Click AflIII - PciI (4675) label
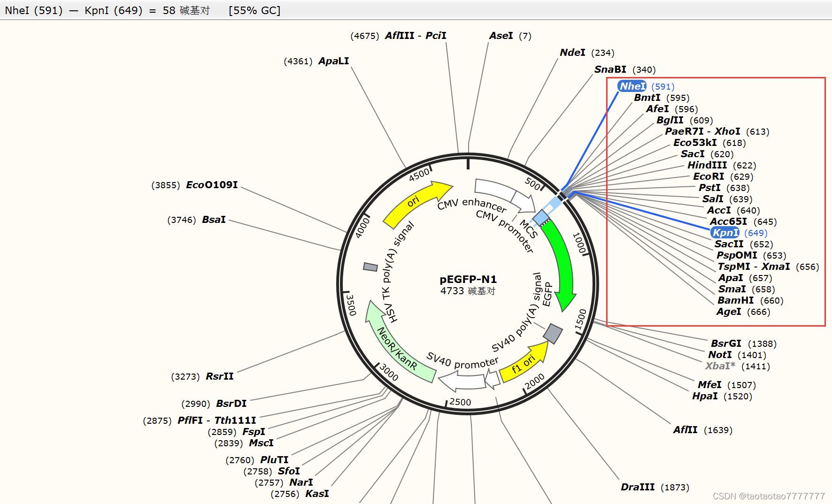This screenshot has height=504, width=832. click(x=399, y=36)
